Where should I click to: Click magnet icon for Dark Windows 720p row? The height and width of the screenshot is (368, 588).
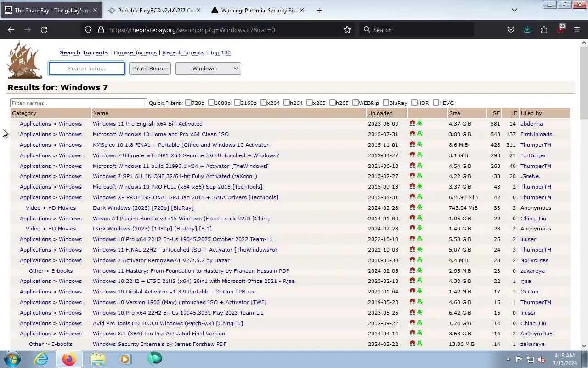pos(413,207)
